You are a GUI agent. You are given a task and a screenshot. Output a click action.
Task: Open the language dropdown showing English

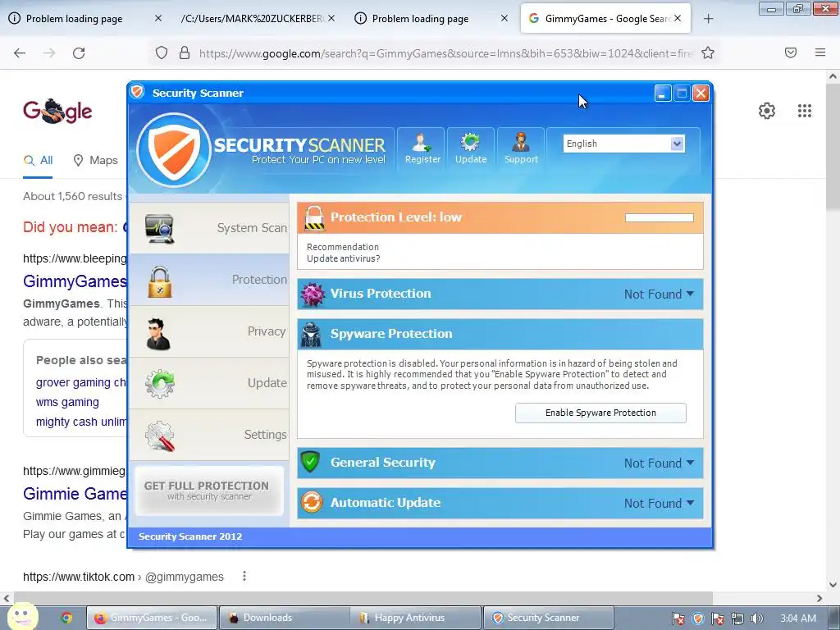(x=623, y=144)
